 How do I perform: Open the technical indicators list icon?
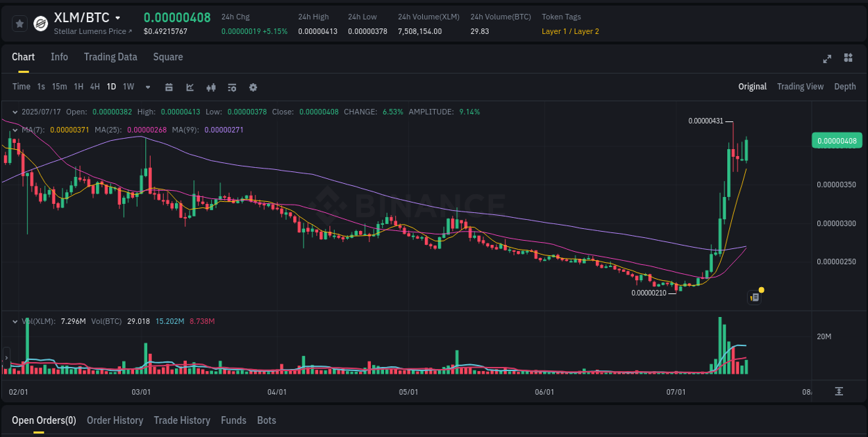231,87
